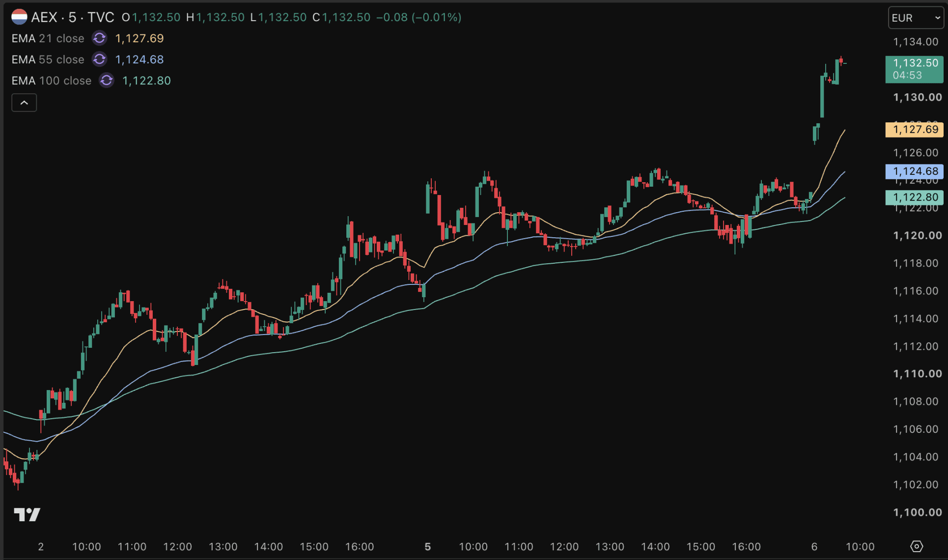Click the open price O 1,132.50 value
948x560 pixels.
pyautogui.click(x=151, y=18)
